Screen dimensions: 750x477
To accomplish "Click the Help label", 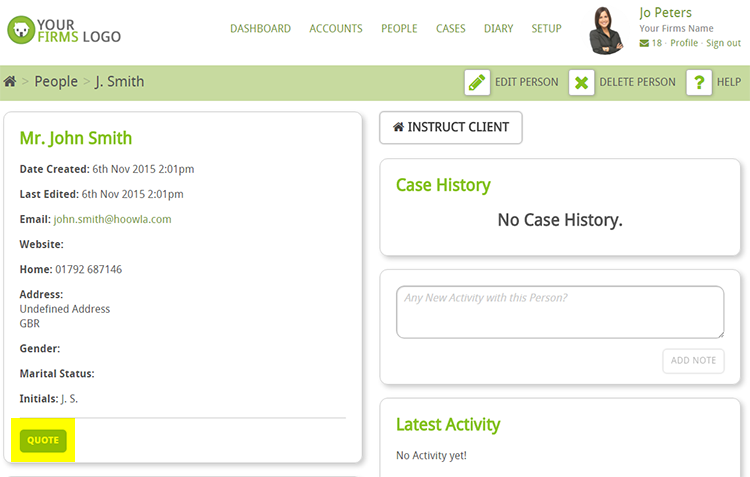I will 729,82.
